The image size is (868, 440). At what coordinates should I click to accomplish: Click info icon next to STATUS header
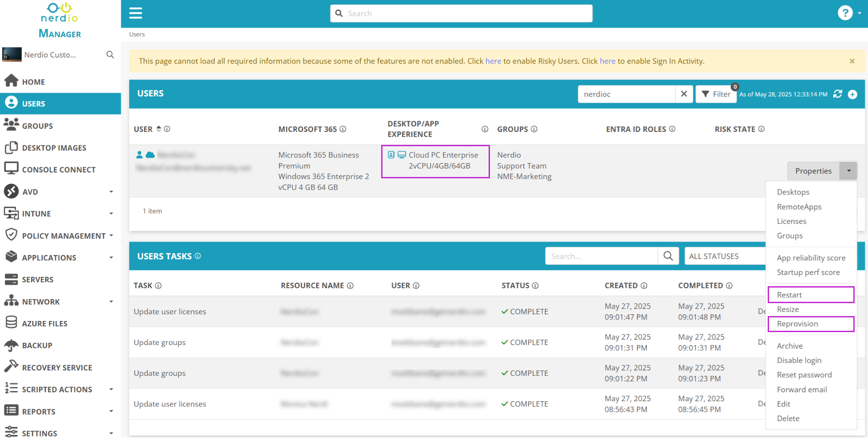tap(535, 285)
